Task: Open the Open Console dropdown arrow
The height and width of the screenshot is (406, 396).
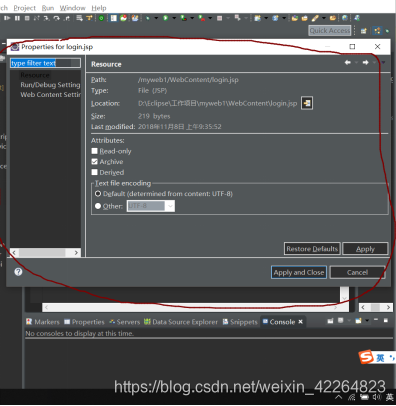Action: click(x=367, y=321)
